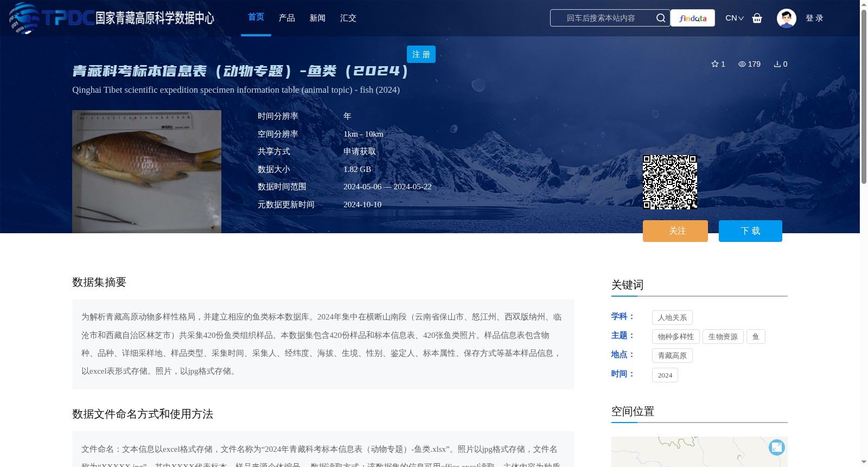Open the 汇交 menu item

pyautogui.click(x=348, y=18)
